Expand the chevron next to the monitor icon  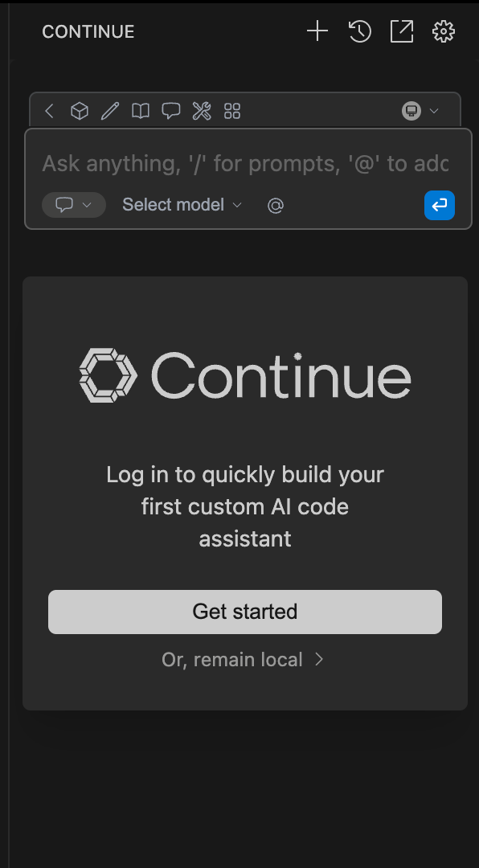(x=432, y=111)
